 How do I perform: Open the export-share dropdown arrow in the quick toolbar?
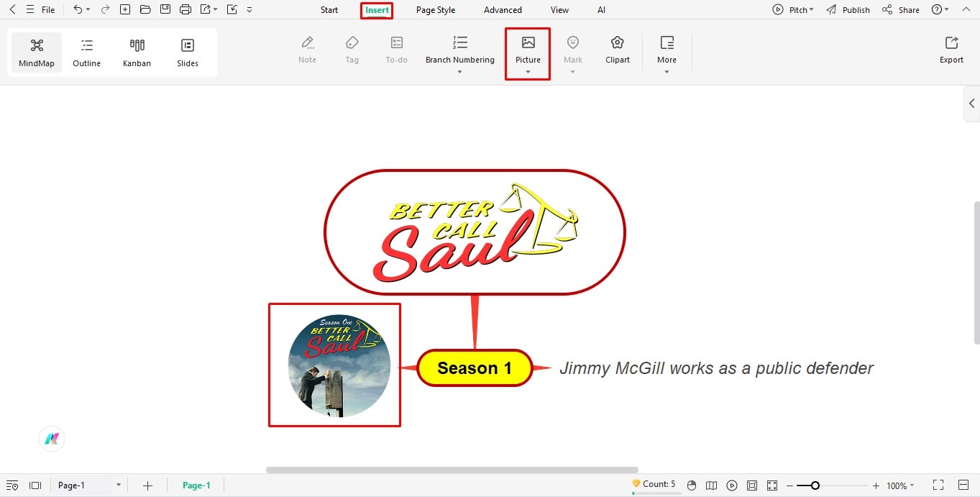pos(216,10)
